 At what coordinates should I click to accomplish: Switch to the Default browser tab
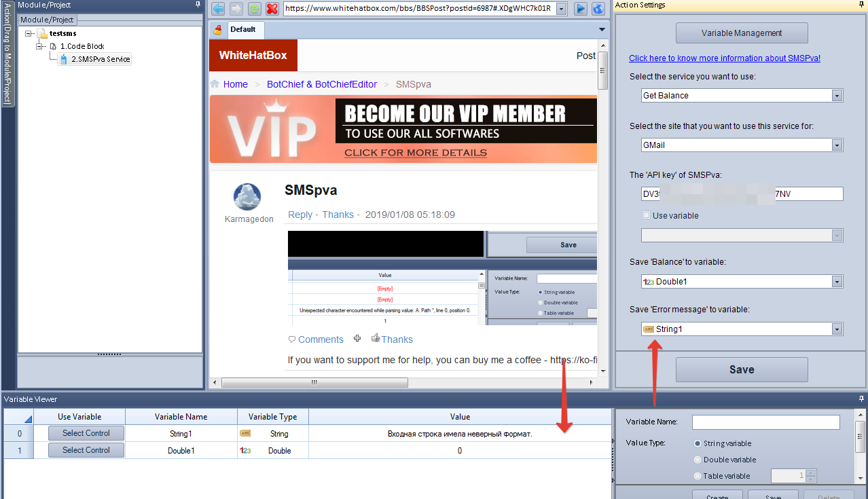[x=243, y=30]
